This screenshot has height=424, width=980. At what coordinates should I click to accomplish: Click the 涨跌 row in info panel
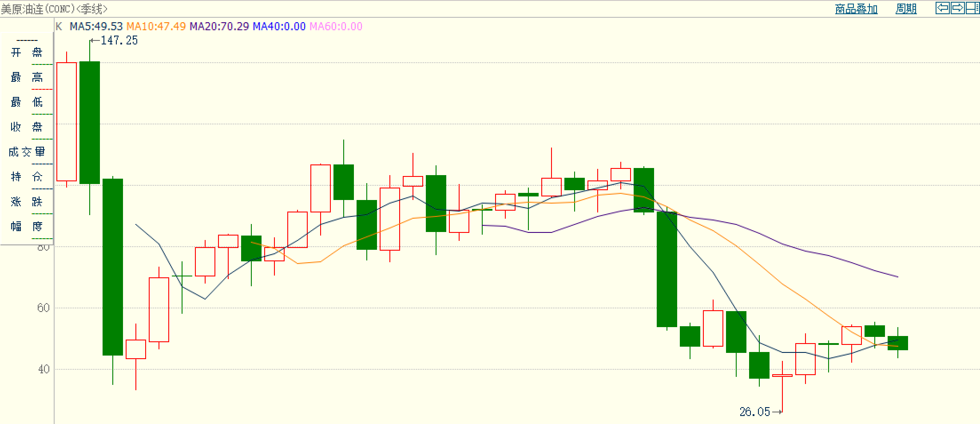coord(27,202)
